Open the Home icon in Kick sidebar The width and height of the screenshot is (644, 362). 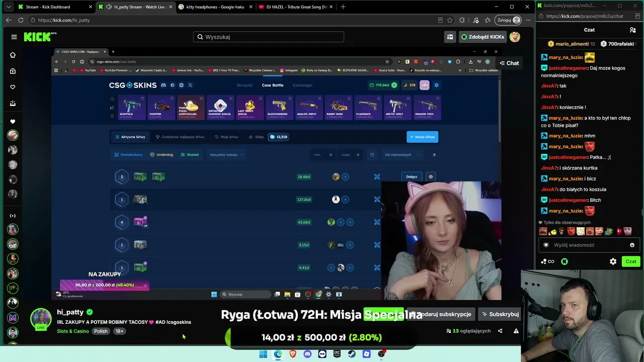(x=13, y=55)
